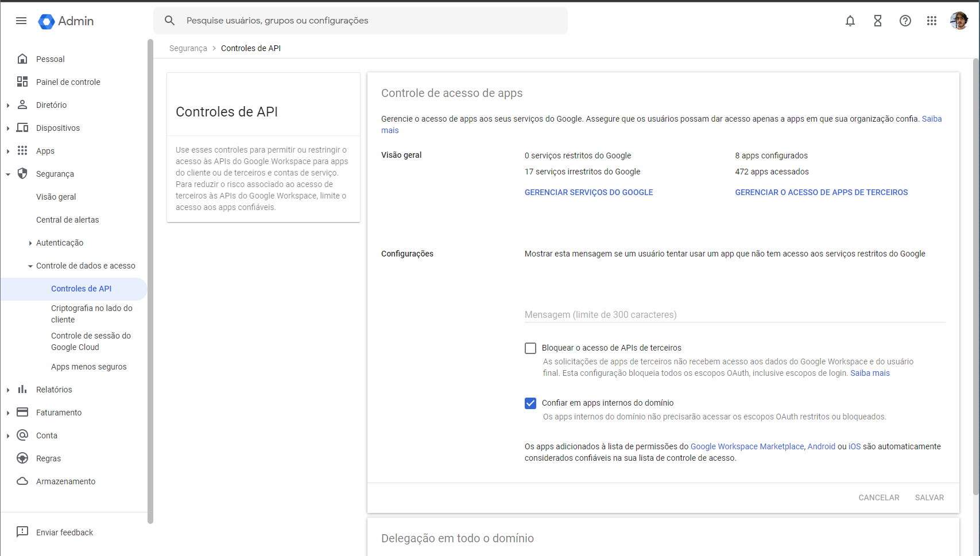Click the Painel de controle dashboard icon
This screenshot has width=980, height=556.
[22, 81]
